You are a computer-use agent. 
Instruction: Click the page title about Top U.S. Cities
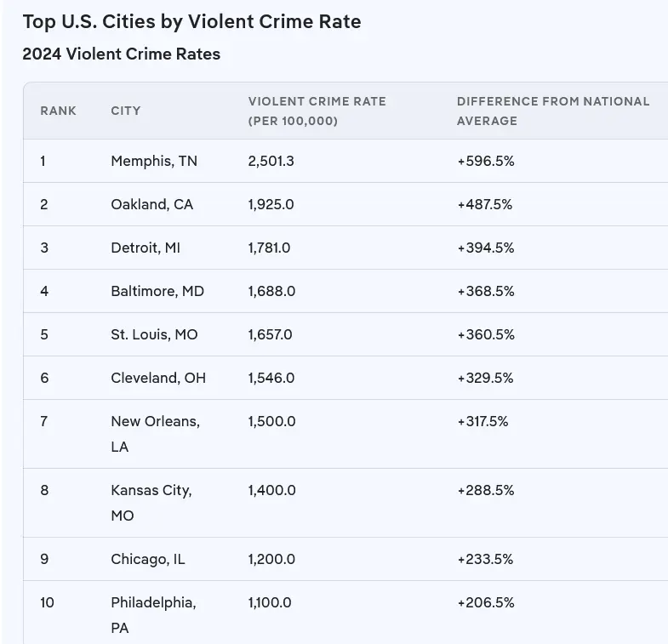[x=191, y=21]
